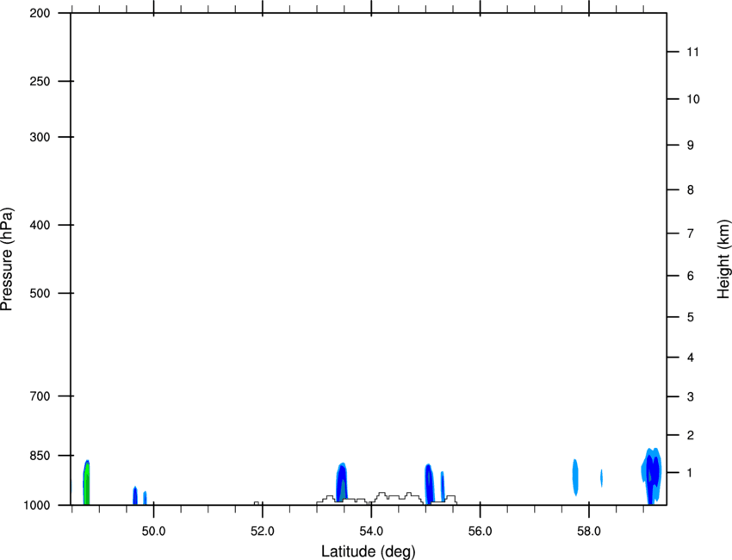Pick the 1 km height label

pyautogui.click(x=690, y=473)
